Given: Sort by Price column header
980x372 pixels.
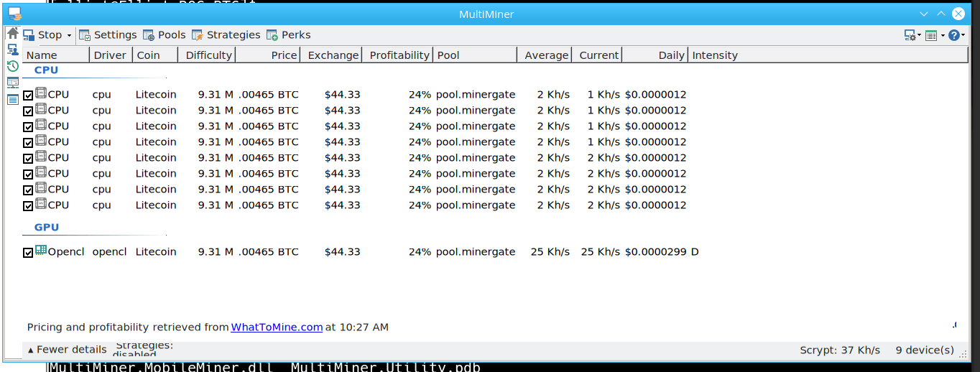Looking at the screenshot, I should point(268,55).
